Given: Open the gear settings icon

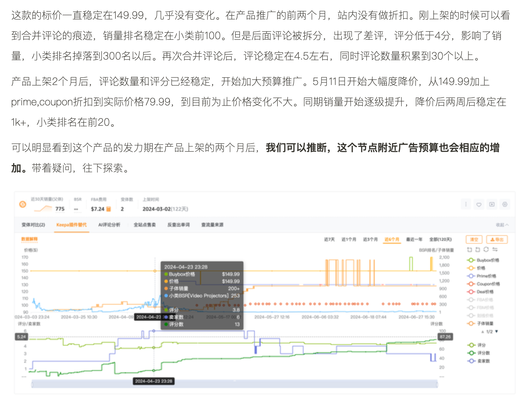Looking at the screenshot, I should pyautogui.click(x=505, y=204).
